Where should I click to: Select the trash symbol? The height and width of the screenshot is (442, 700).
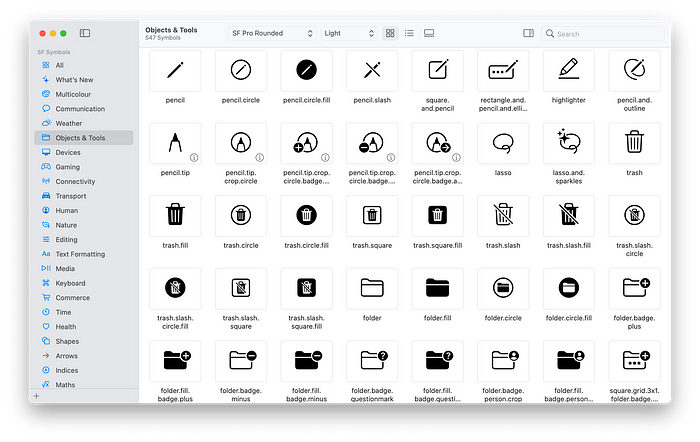coord(634,143)
